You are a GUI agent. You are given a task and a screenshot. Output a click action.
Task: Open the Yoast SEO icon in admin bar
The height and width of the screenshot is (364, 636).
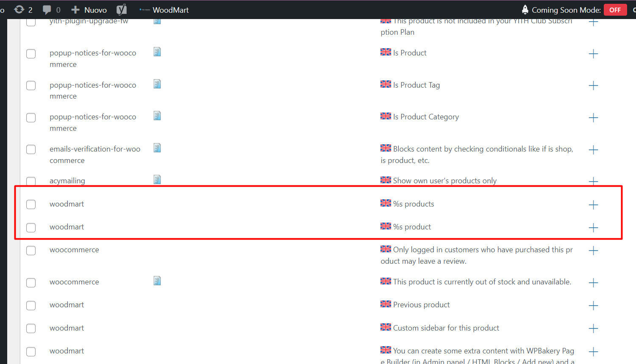tap(122, 9)
